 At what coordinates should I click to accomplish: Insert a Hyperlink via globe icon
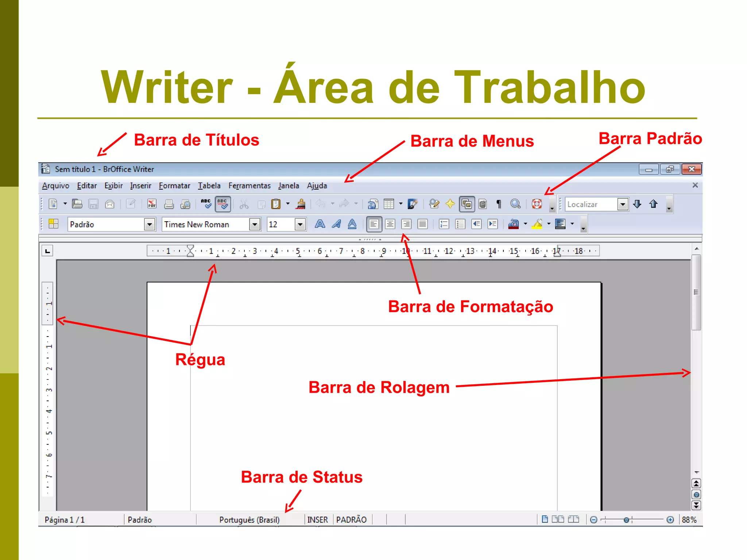click(x=372, y=204)
